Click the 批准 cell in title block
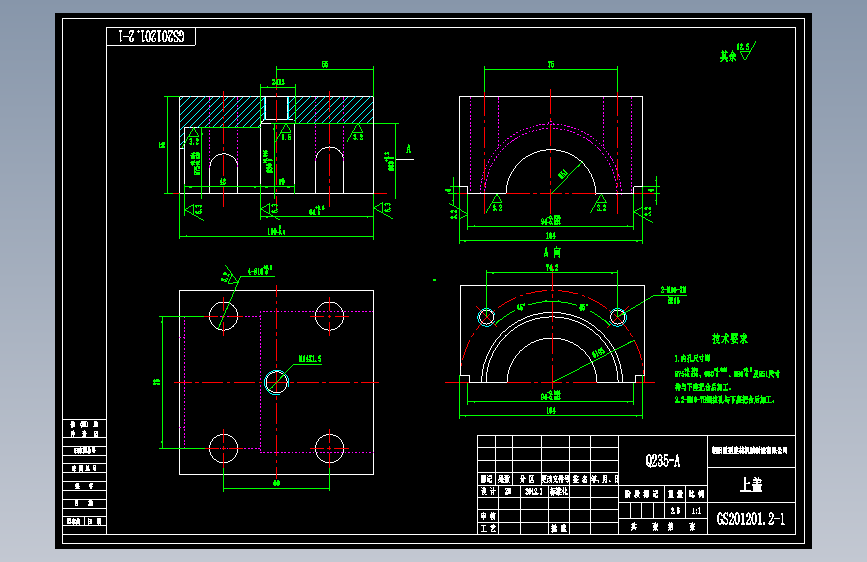Image resolution: width=867 pixels, height=562 pixels. [x=559, y=528]
